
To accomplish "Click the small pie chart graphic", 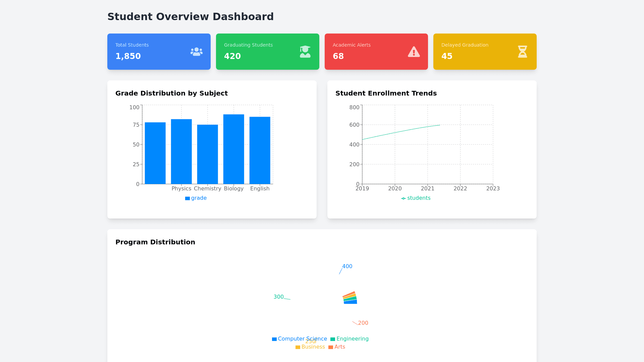I will click(x=350, y=298).
